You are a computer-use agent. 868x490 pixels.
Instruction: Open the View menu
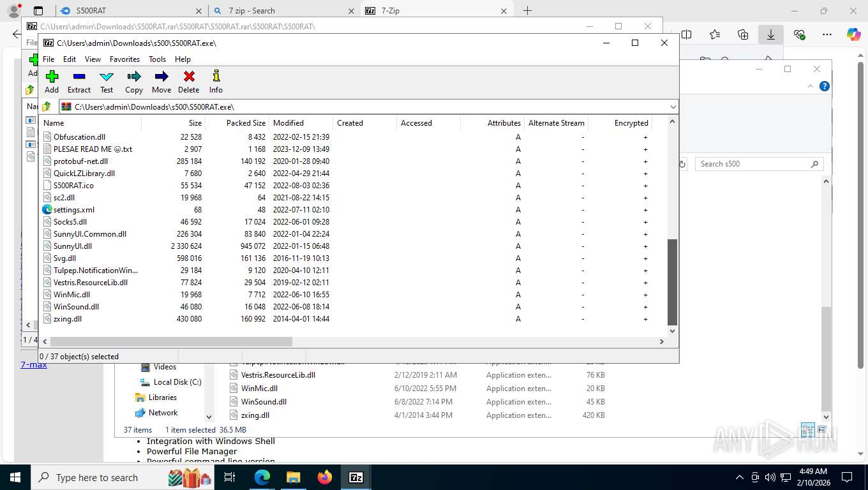[x=93, y=59]
